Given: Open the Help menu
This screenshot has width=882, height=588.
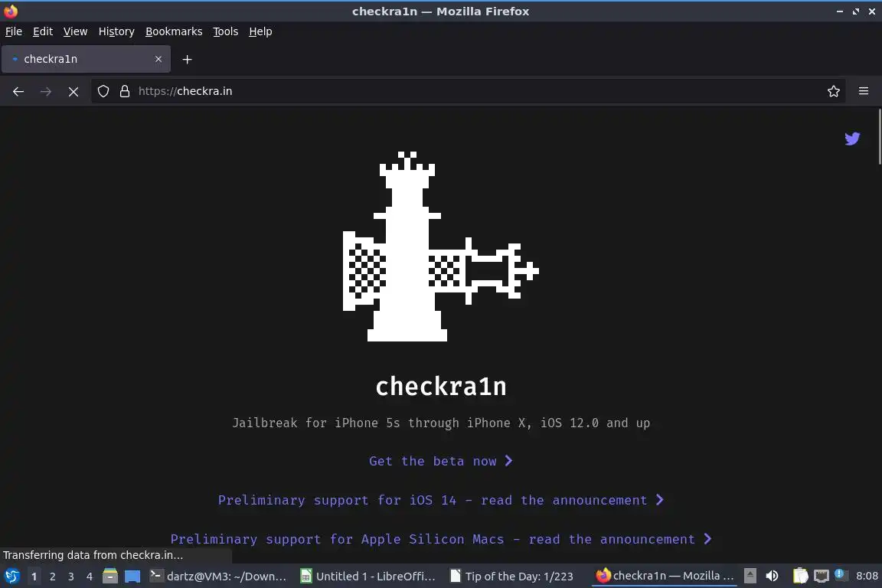Looking at the screenshot, I should click(x=260, y=31).
